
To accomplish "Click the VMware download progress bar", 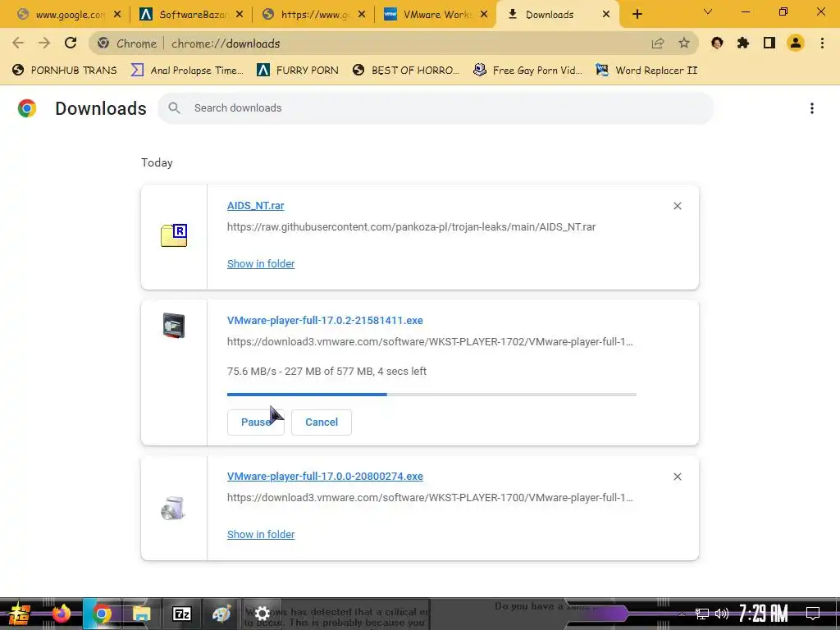I will pyautogui.click(x=431, y=395).
